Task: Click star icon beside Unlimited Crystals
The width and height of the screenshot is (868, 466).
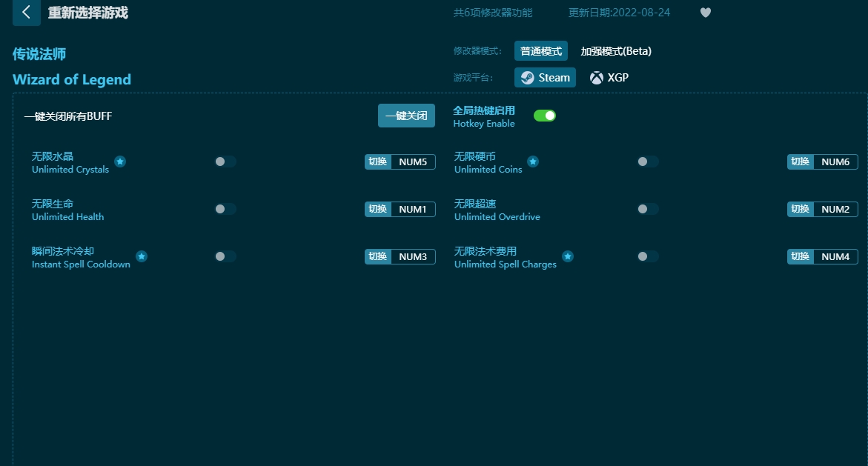Action: 120,162
